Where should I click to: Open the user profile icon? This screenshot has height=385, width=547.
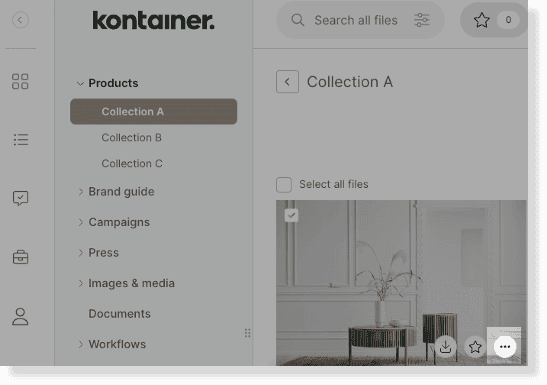[x=20, y=316]
